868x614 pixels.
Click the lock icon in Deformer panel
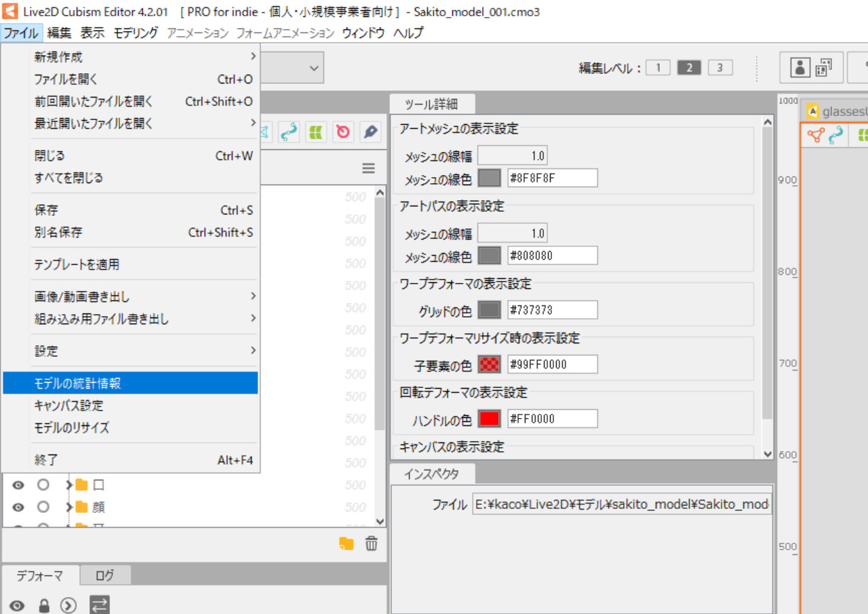[x=44, y=605]
